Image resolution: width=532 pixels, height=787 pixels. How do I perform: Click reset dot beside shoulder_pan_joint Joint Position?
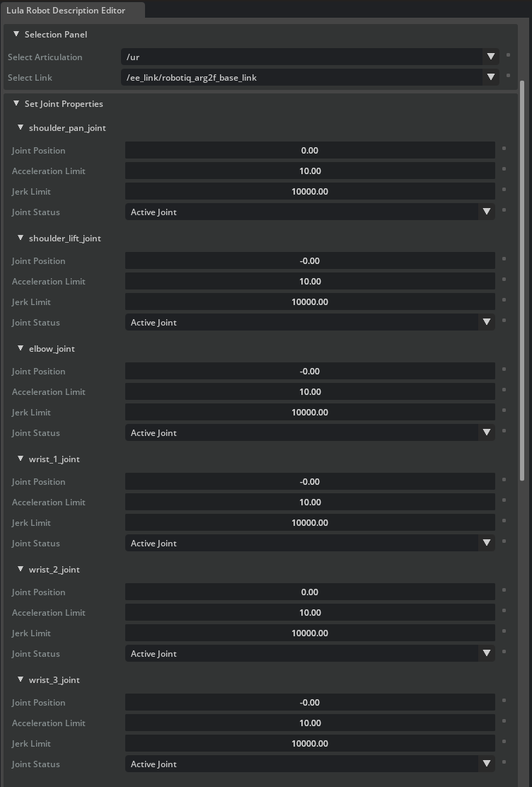pos(504,149)
